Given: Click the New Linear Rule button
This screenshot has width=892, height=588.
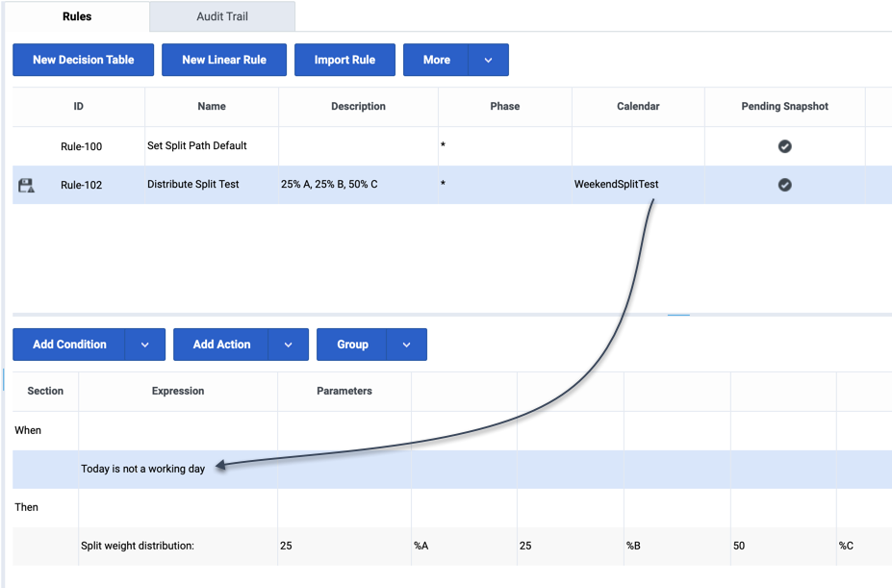Looking at the screenshot, I should [x=224, y=60].
